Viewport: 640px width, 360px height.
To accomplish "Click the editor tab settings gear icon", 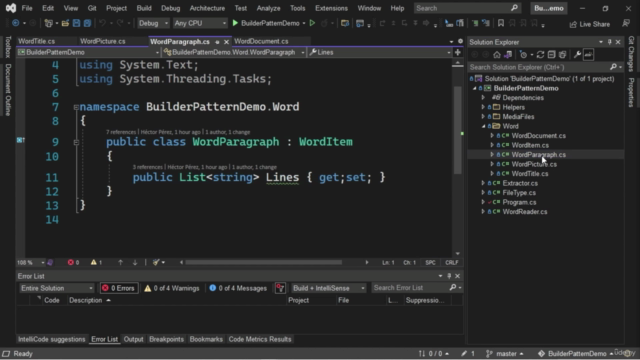I will 460,41.
